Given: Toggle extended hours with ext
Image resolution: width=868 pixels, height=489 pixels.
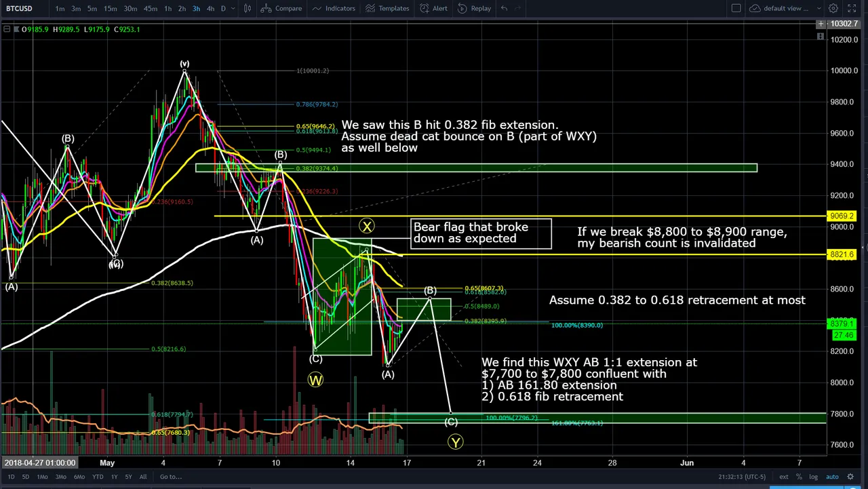Looking at the screenshot, I should coord(783,477).
